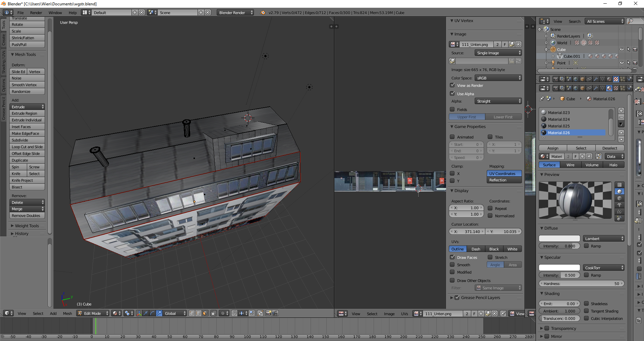Enable the 3D manipulator axis widget icon

click(139, 313)
